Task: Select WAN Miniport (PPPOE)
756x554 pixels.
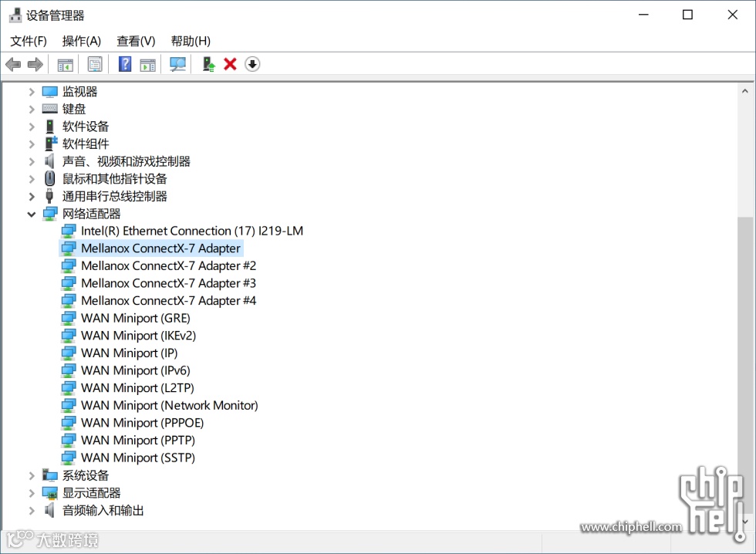Action: tap(142, 423)
